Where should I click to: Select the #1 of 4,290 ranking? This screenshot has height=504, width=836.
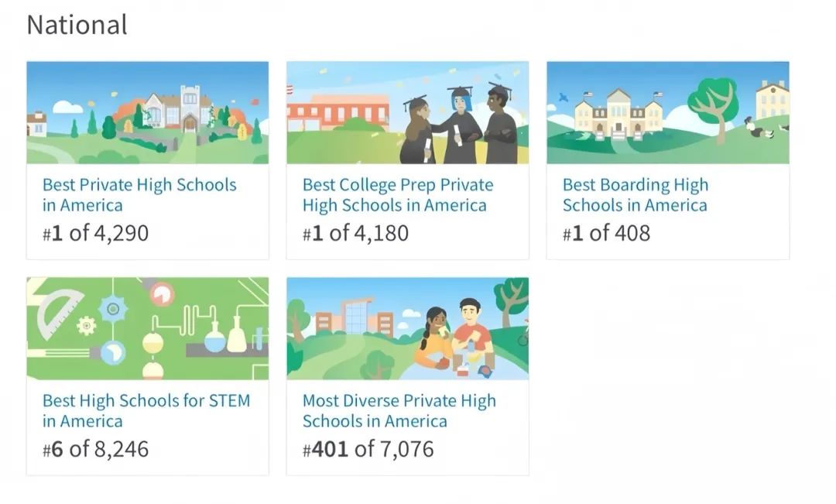point(95,233)
